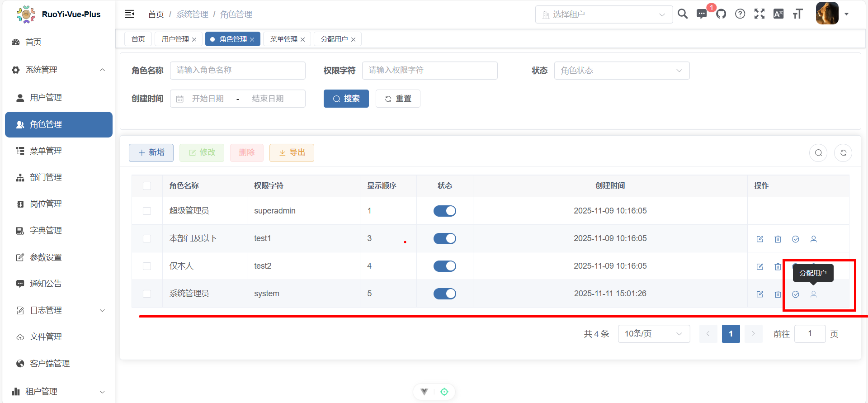Viewport: 868px width, 403px height.
Task: Click the 角色名称 input field
Action: point(237,71)
